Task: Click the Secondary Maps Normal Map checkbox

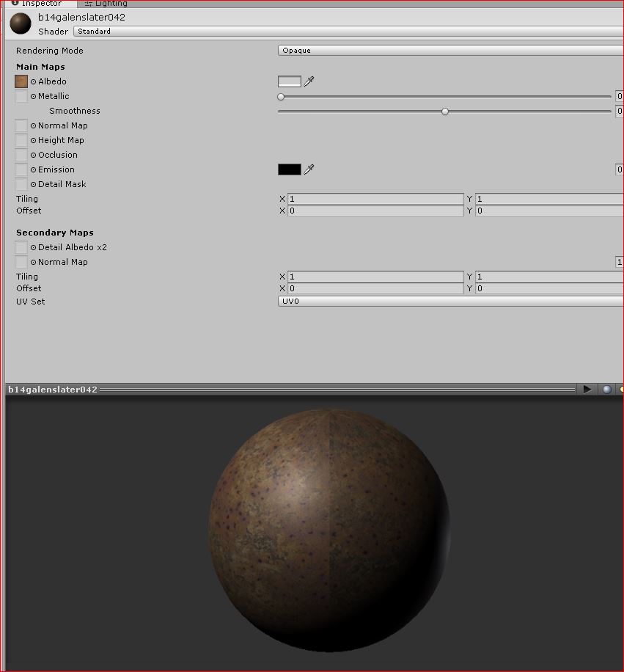Action: (x=21, y=262)
